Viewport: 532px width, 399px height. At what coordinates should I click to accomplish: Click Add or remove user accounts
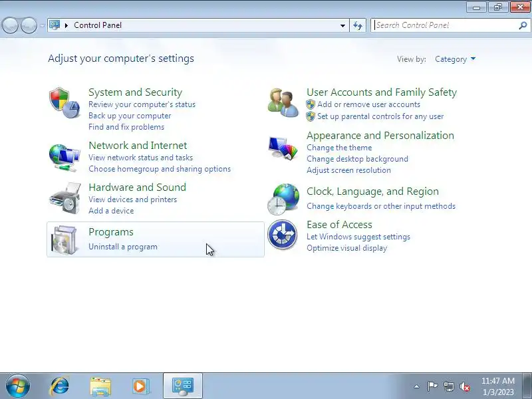368,104
